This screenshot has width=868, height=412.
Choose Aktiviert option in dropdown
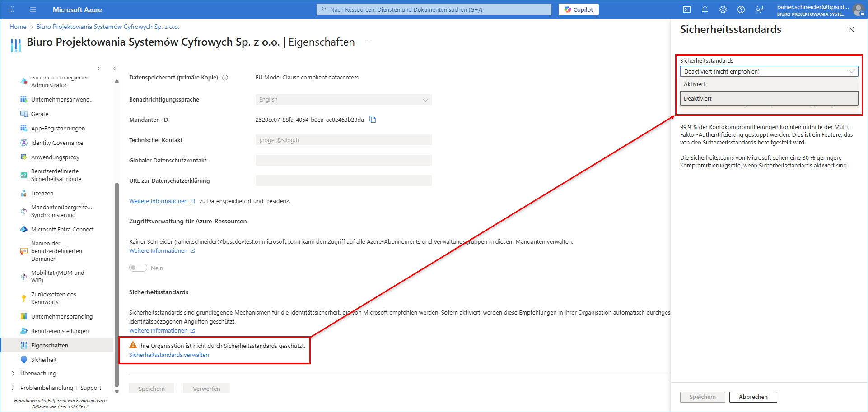pos(769,84)
